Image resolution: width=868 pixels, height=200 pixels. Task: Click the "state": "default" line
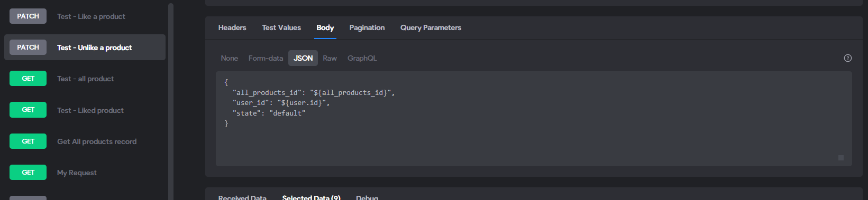269,113
